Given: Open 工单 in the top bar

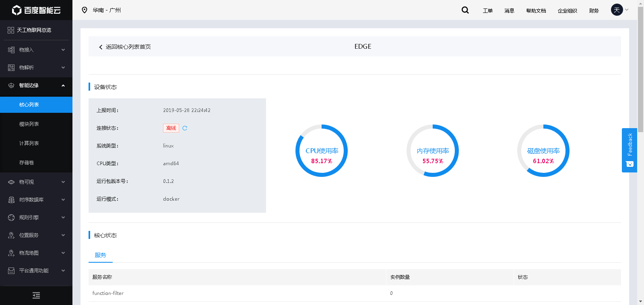Looking at the screenshot, I should (x=488, y=10).
